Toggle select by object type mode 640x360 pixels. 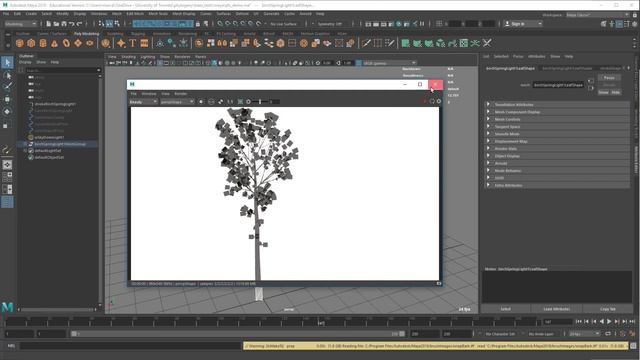[x=109, y=24]
